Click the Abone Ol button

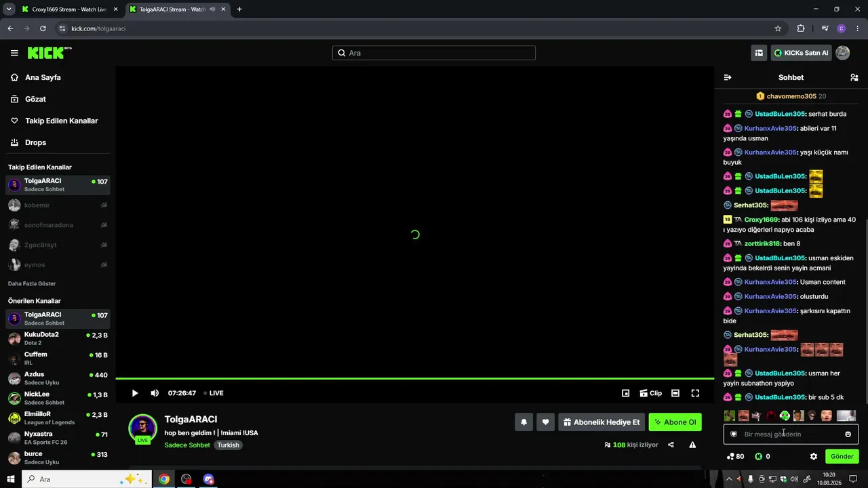click(675, 422)
